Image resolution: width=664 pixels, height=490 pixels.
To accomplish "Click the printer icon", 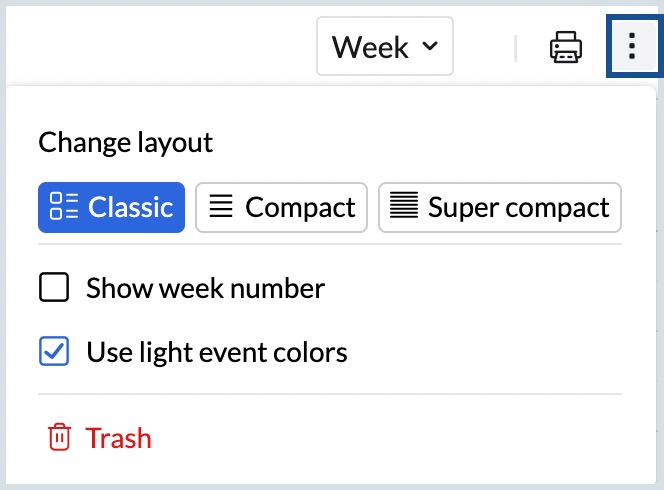I will coord(566,47).
